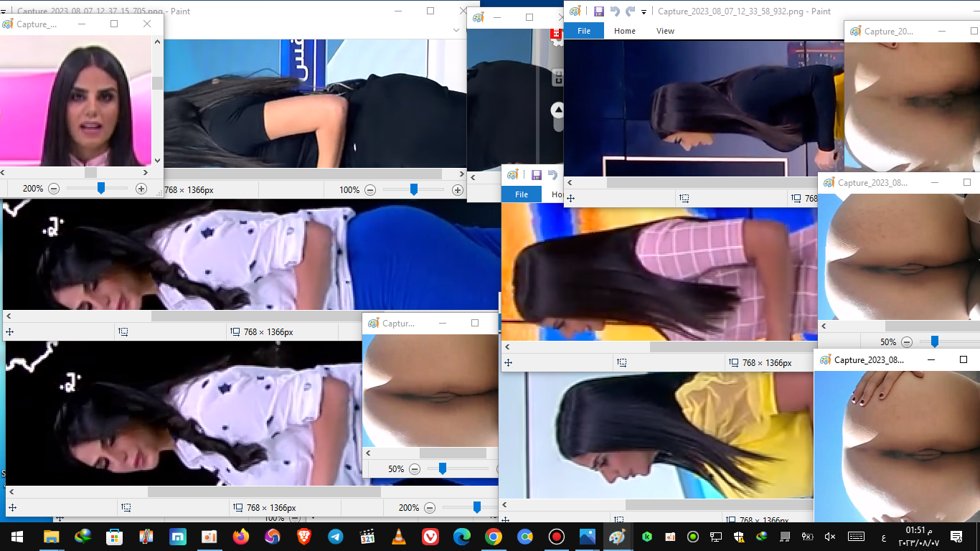Image resolution: width=980 pixels, height=551 pixels.
Task: Open the notification center in the taskbar corner
Action: click(956, 537)
